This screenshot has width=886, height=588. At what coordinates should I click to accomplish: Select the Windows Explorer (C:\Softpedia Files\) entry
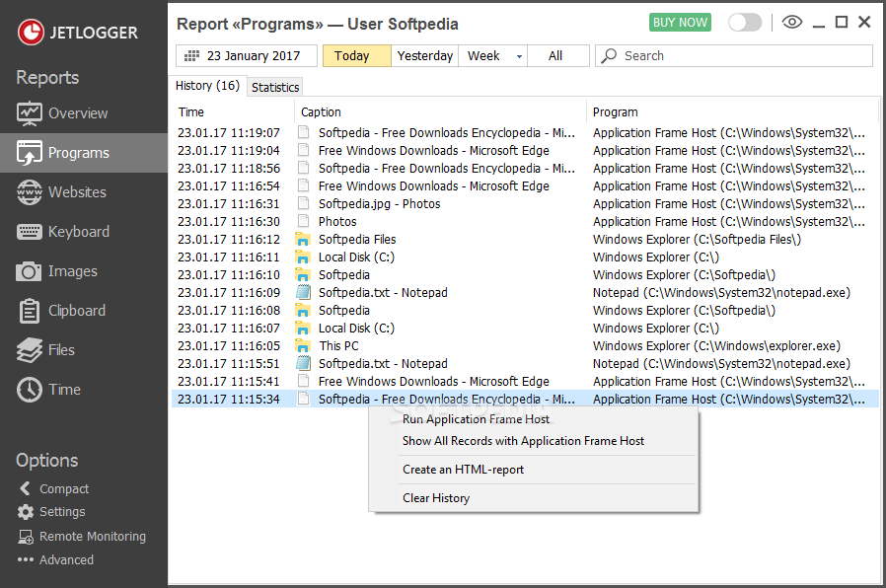point(525,240)
